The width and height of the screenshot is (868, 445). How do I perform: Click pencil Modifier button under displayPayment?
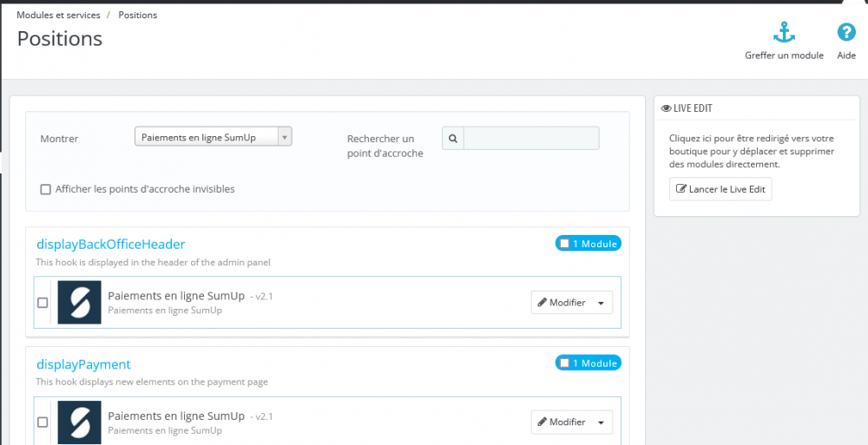coord(562,422)
